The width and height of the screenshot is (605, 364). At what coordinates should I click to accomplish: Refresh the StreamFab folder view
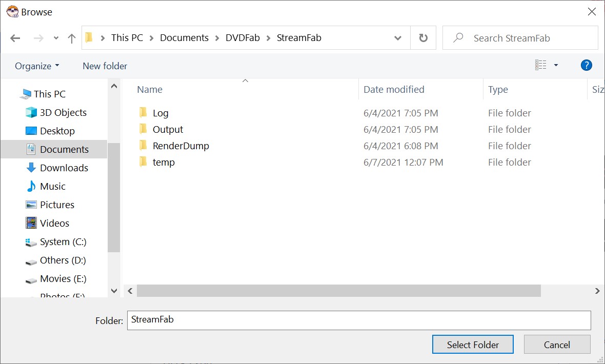pos(423,38)
